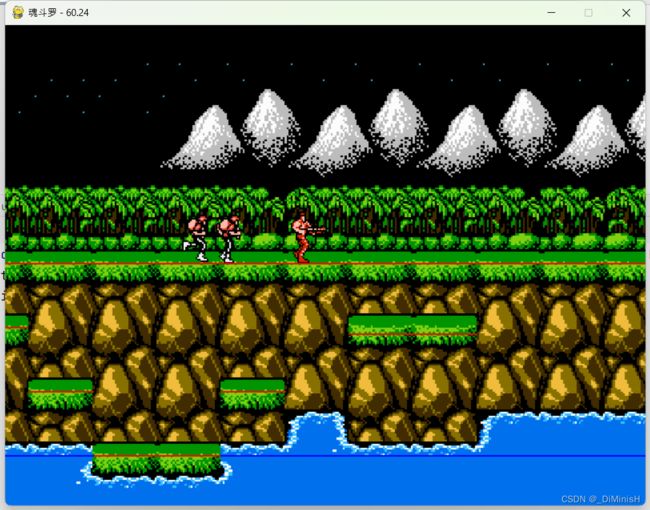Click the leftmost running enemy soldier
Screen dimensions: 650x510
click(x=196, y=238)
